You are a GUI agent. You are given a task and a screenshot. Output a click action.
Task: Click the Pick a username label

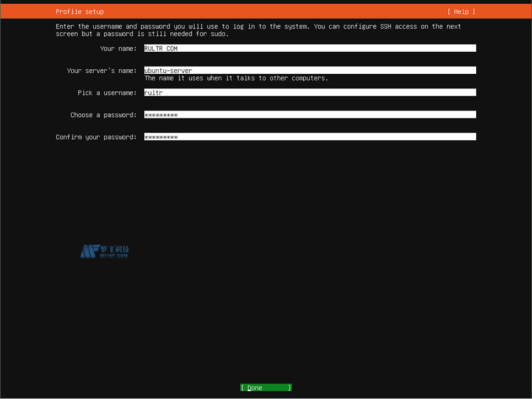[107, 92]
